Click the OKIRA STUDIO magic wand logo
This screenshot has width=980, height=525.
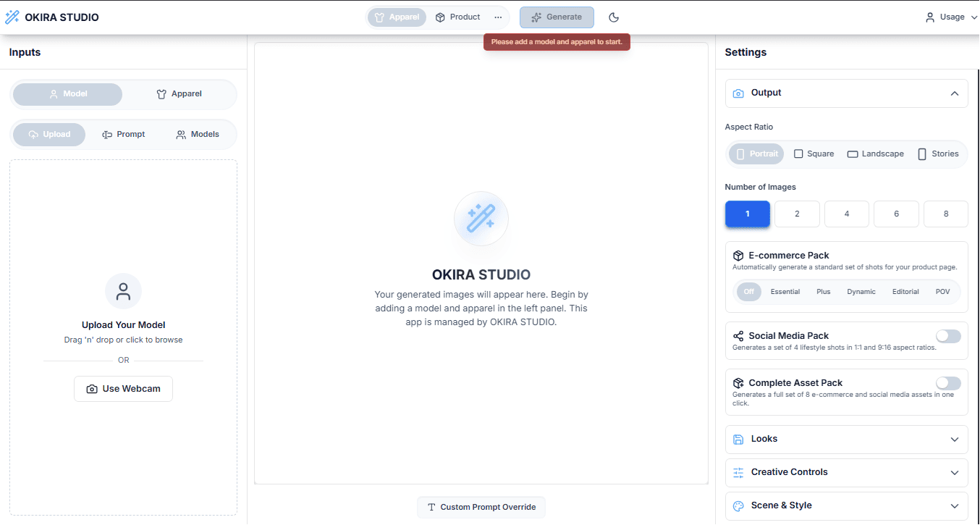point(12,17)
